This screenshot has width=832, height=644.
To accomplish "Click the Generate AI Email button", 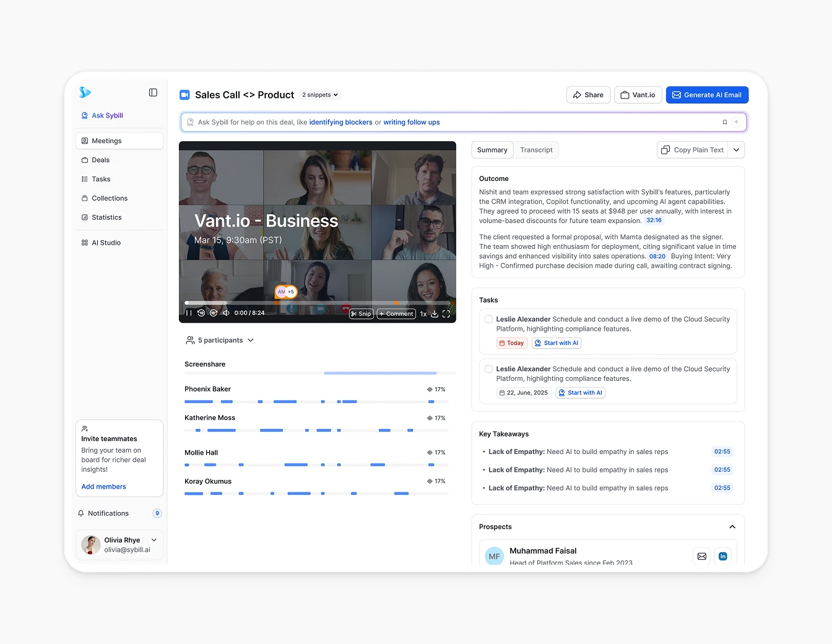I will (x=707, y=95).
